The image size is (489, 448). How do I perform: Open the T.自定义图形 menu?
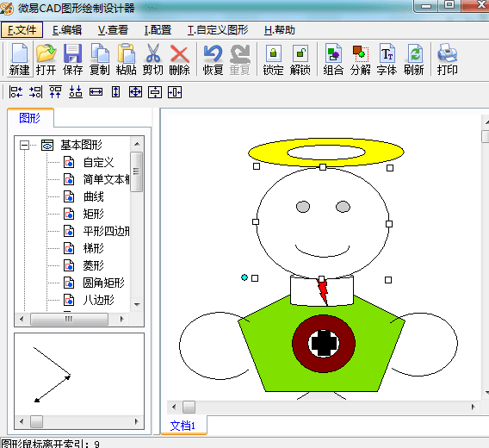218,30
